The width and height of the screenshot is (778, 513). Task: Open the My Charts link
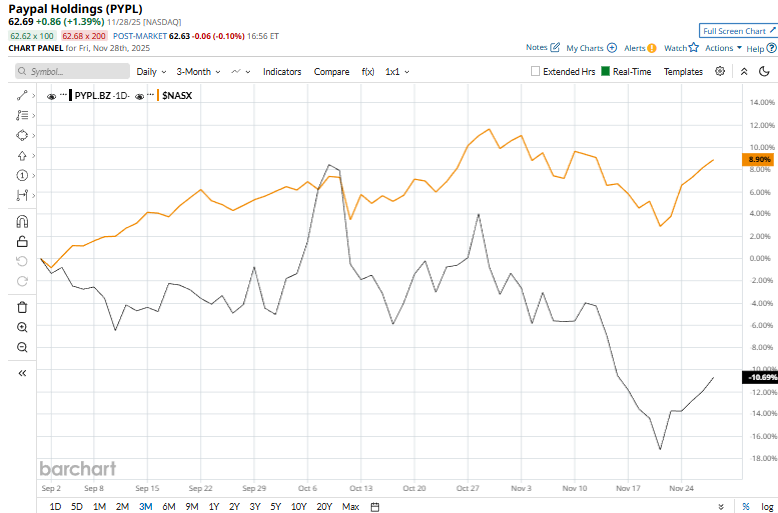click(x=585, y=48)
